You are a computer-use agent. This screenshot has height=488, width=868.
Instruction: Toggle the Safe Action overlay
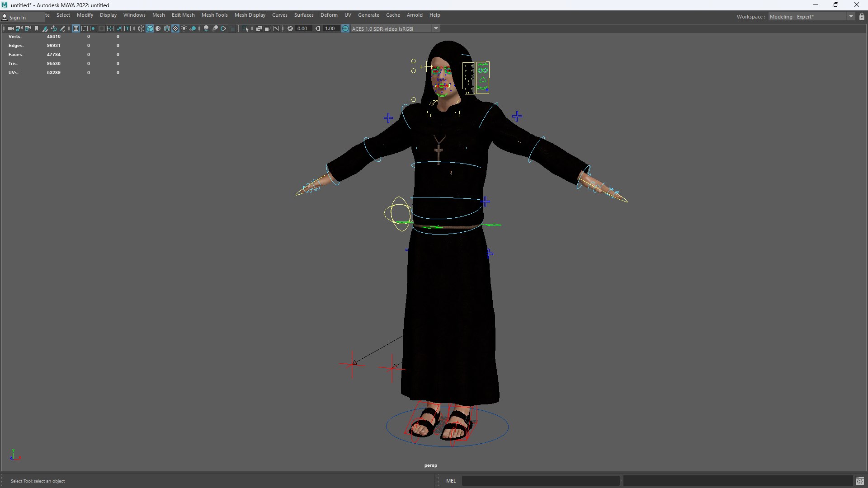click(x=119, y=28)
